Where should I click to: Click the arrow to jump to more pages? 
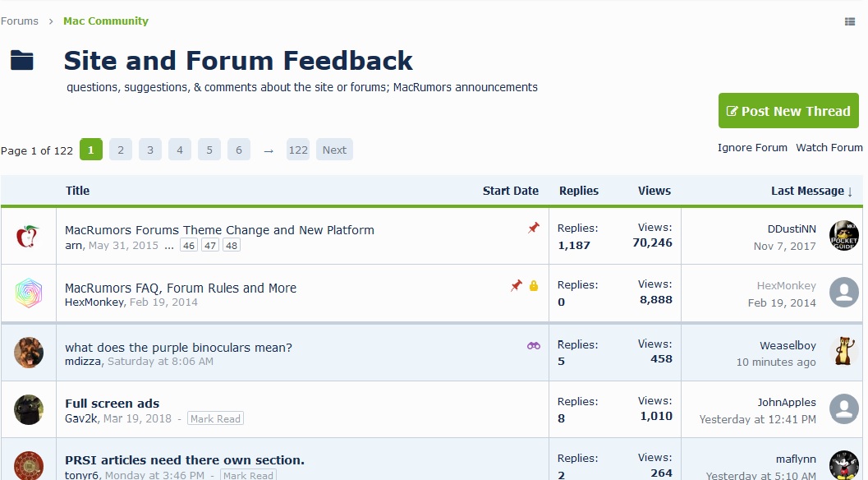click(269, 150)
